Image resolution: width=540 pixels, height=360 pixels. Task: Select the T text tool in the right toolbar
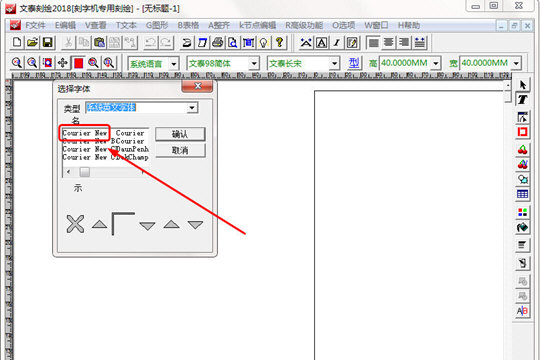pyautogui.click(x=522, y=100)
